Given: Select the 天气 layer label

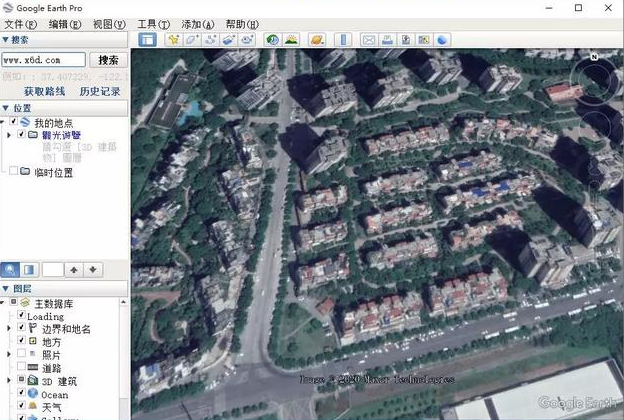Looking at the screenshot, I should [x=52, y=407].
